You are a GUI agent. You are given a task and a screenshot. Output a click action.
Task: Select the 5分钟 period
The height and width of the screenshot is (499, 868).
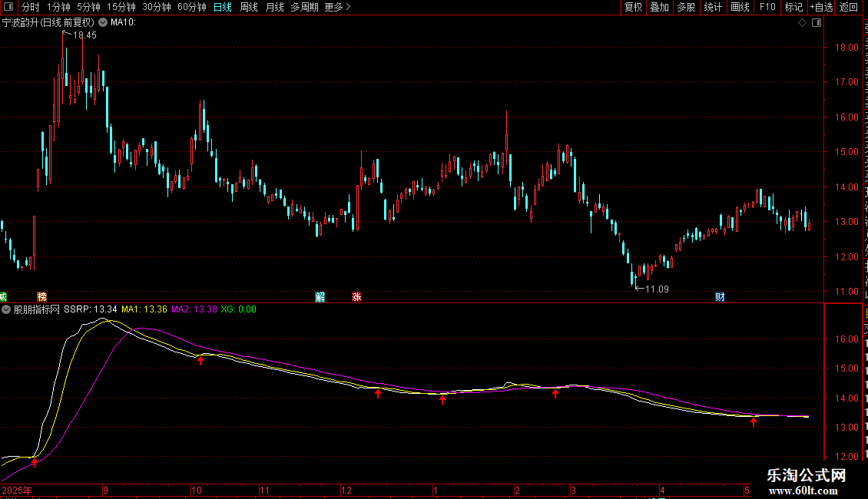click(88, 7)
